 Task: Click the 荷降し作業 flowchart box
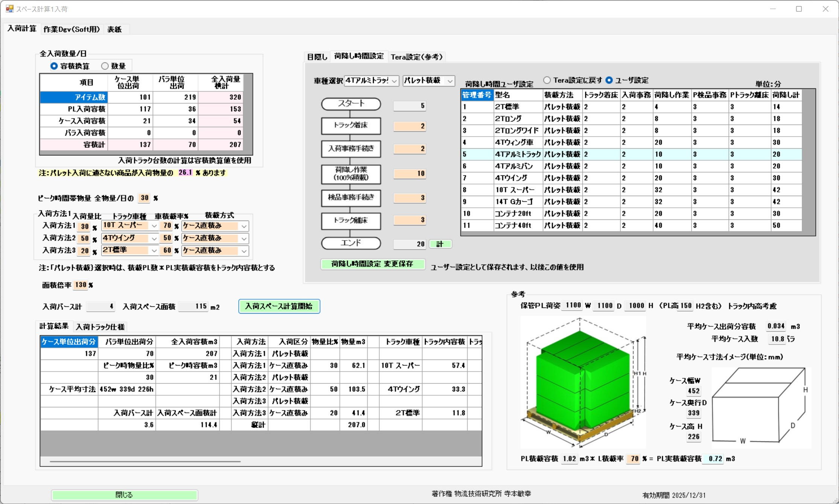tap(351, 174)
